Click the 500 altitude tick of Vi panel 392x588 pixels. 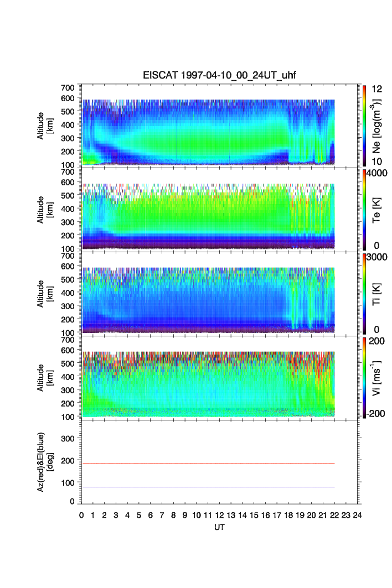pyautogui.click(x=68, y=363)
